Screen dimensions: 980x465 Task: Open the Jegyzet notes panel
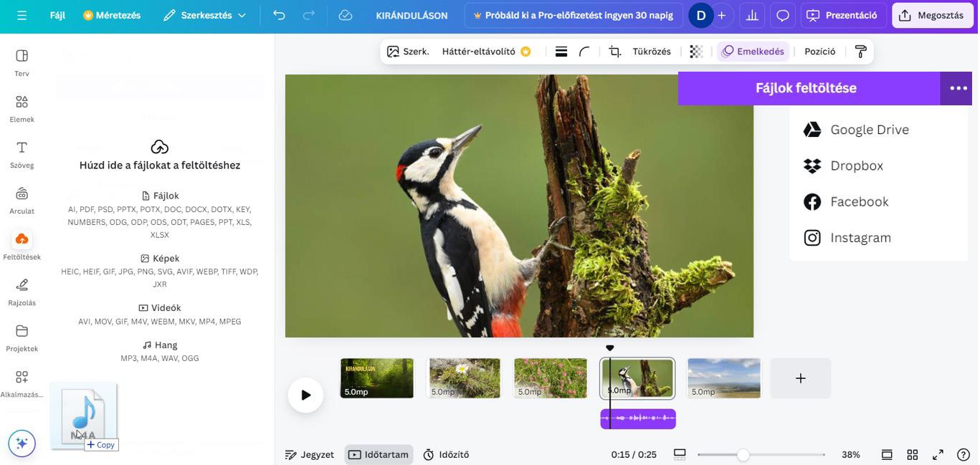(310, 454)
